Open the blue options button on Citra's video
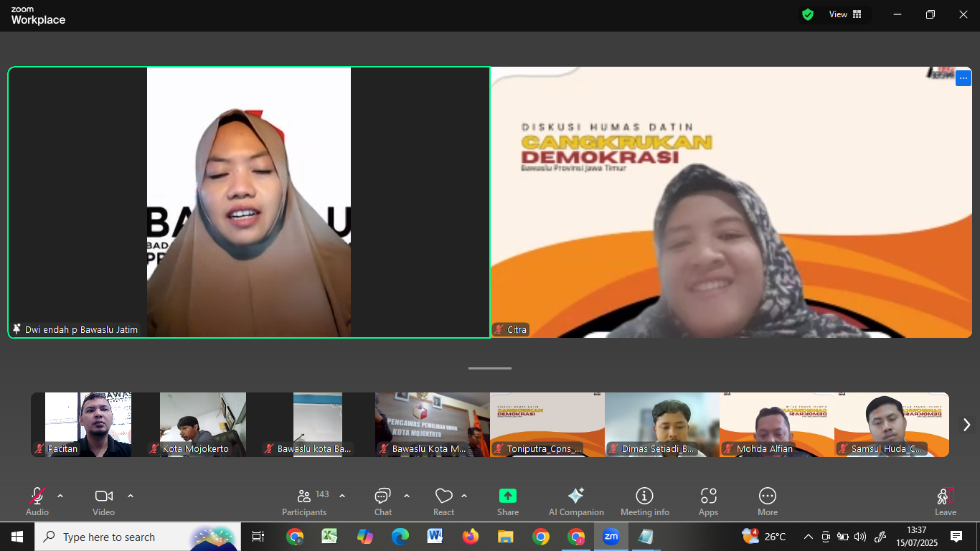980x551 pixels. (x=963, y=78)
